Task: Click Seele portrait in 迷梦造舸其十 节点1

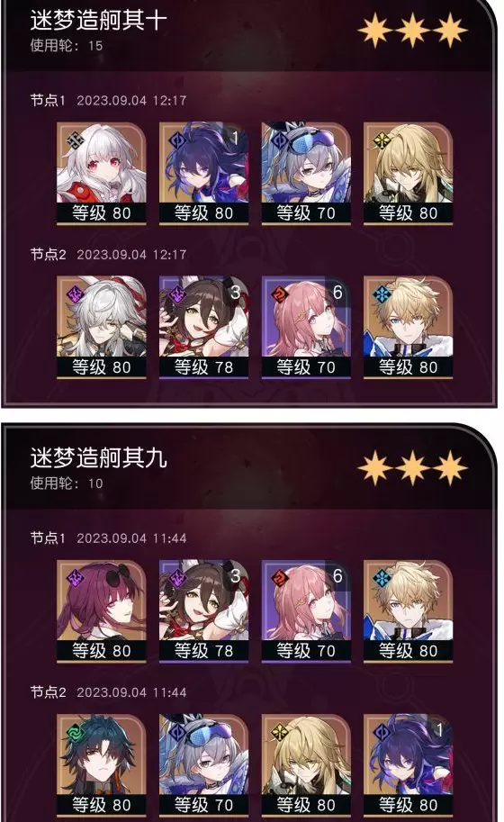Action: [x=203, y=174]
